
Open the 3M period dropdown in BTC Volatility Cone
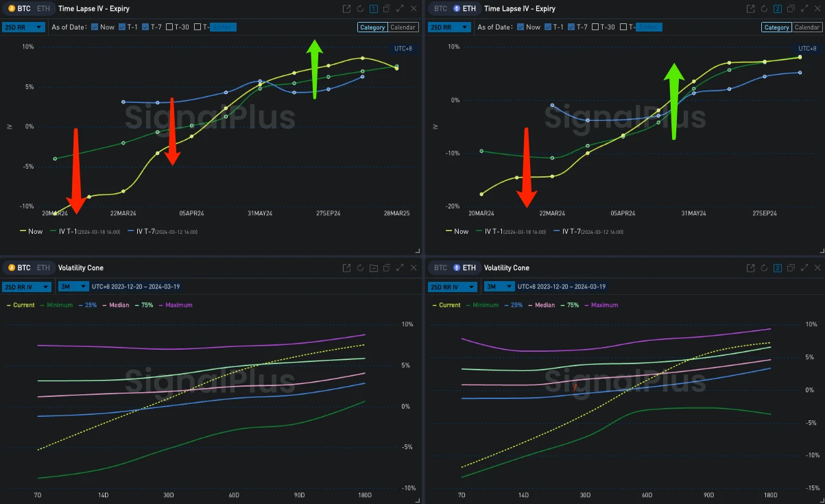tap(73, 287)
